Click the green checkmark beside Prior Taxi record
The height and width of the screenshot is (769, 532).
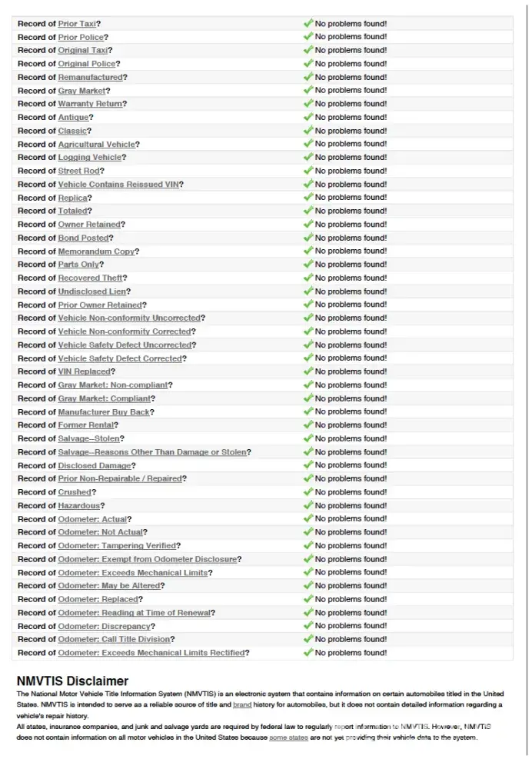308,23
